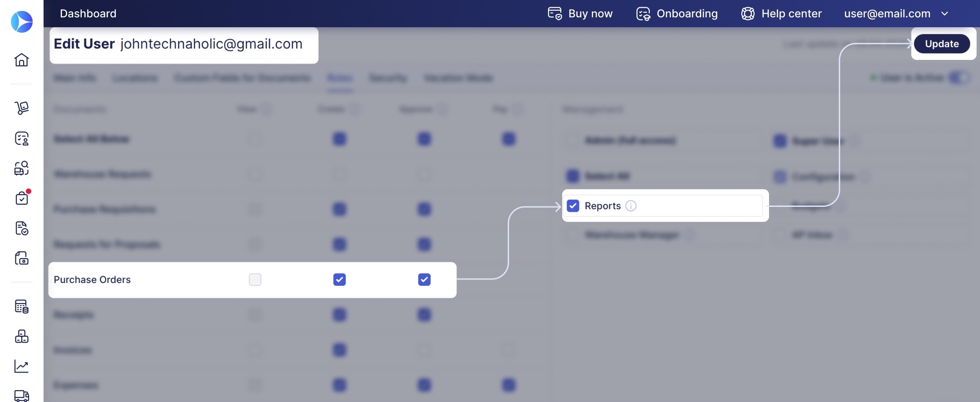Click the Dashboard title in header
The height and width of the screenshot is (402, 980).
coord(88,14)
